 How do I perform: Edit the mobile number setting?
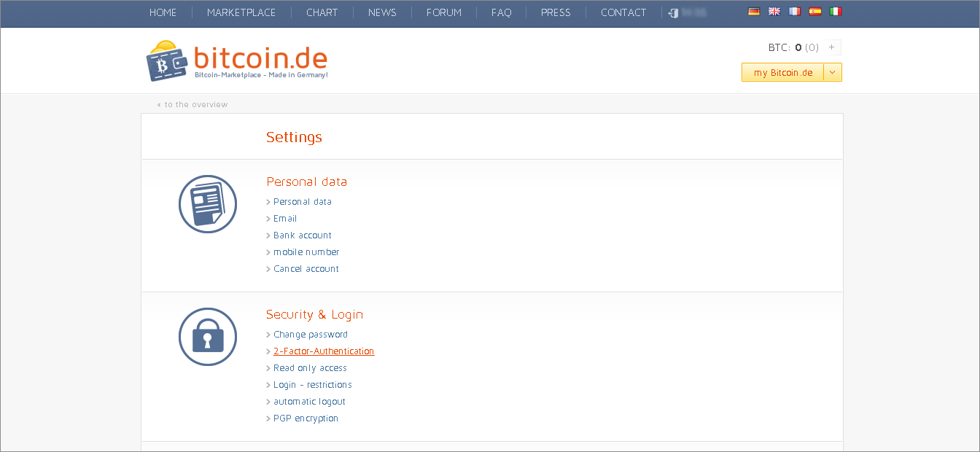pyautogui.click(x=306, y=252)
